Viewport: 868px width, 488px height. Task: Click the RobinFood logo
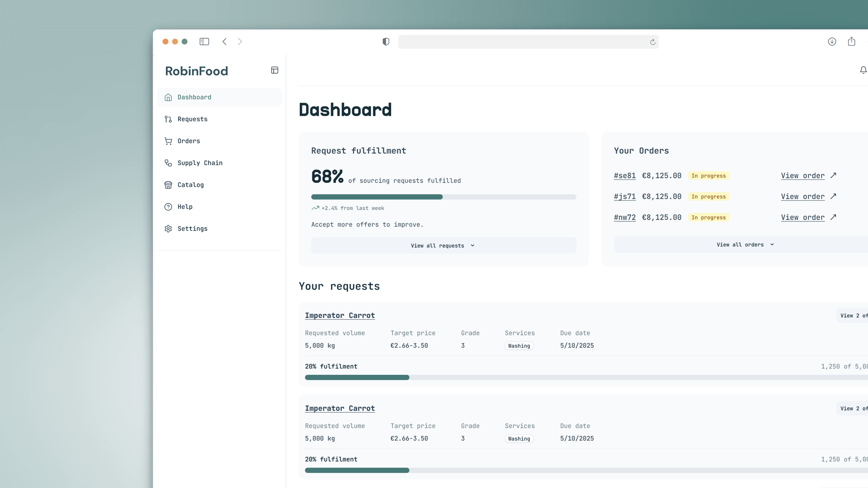(x=196, y=71)
